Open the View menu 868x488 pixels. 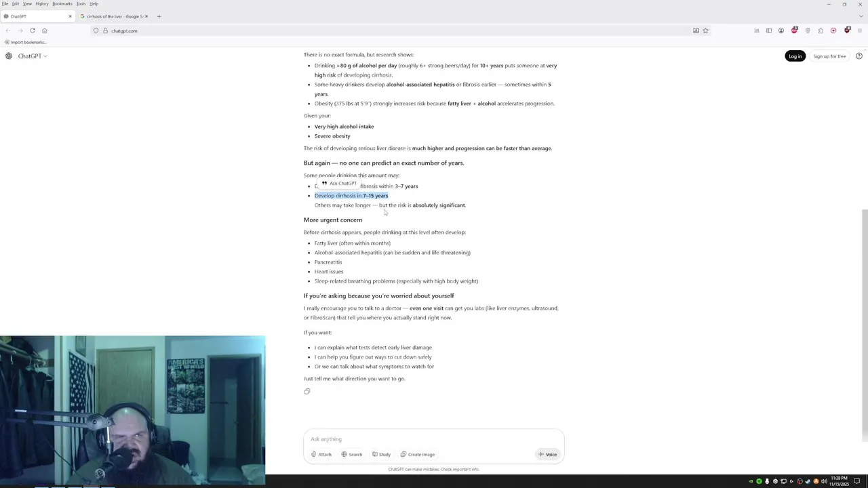(27, 3)
